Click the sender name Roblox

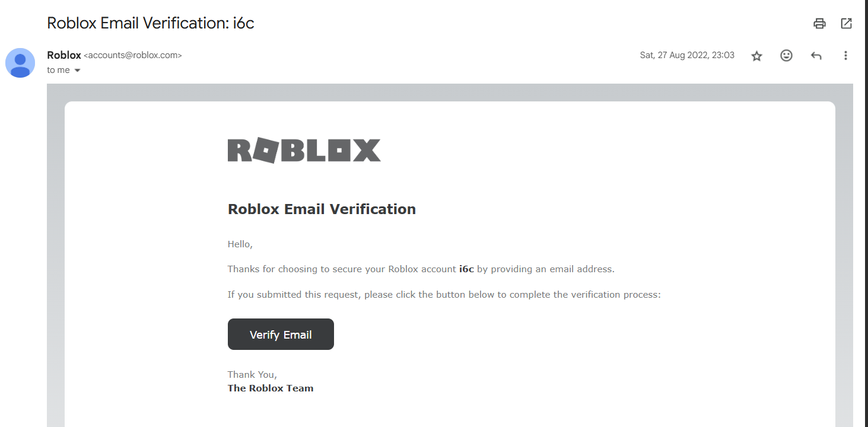63,55
